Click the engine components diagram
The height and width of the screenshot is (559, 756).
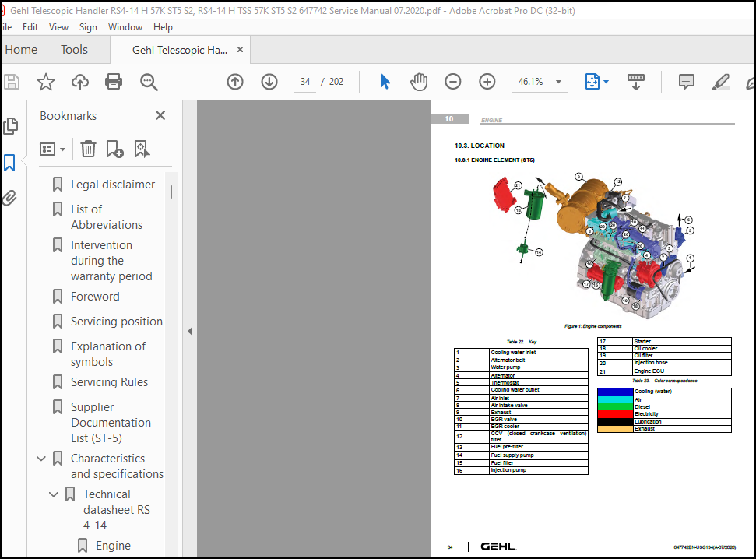[593, 245]
